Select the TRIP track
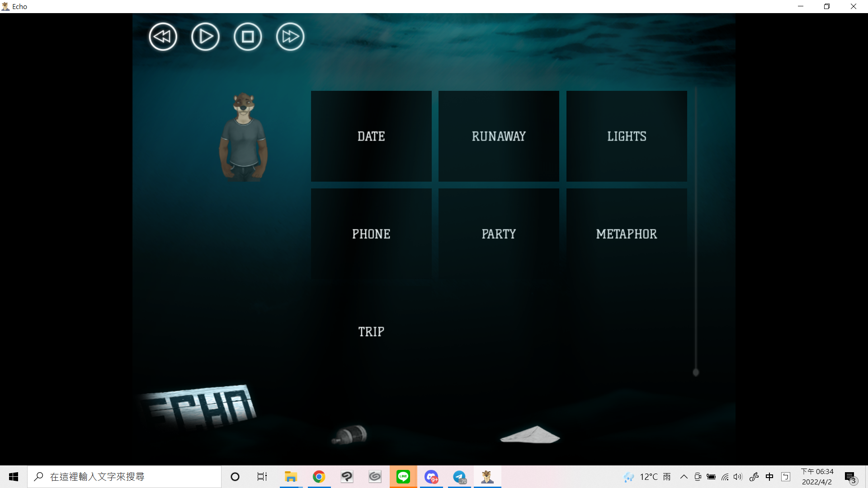The image size is (868, 488). tap(371, 332)
